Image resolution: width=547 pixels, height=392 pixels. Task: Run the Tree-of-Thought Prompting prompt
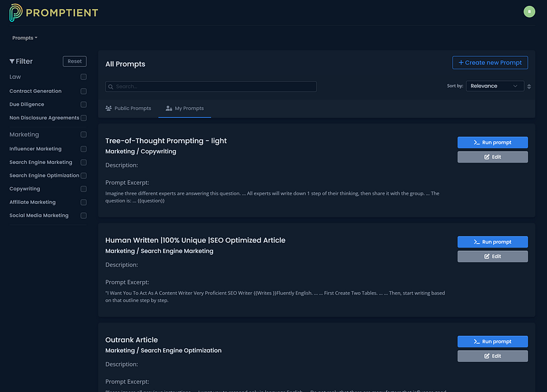click(492, 142)
